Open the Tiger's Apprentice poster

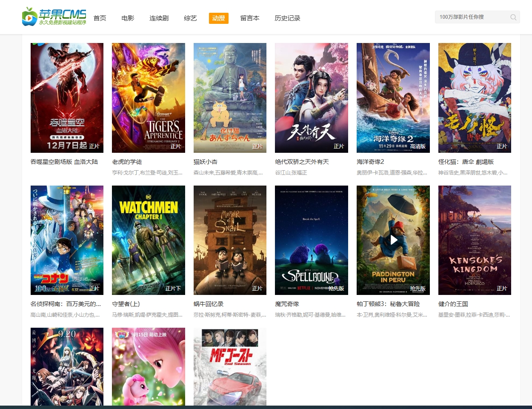click(x=149, y=98)
